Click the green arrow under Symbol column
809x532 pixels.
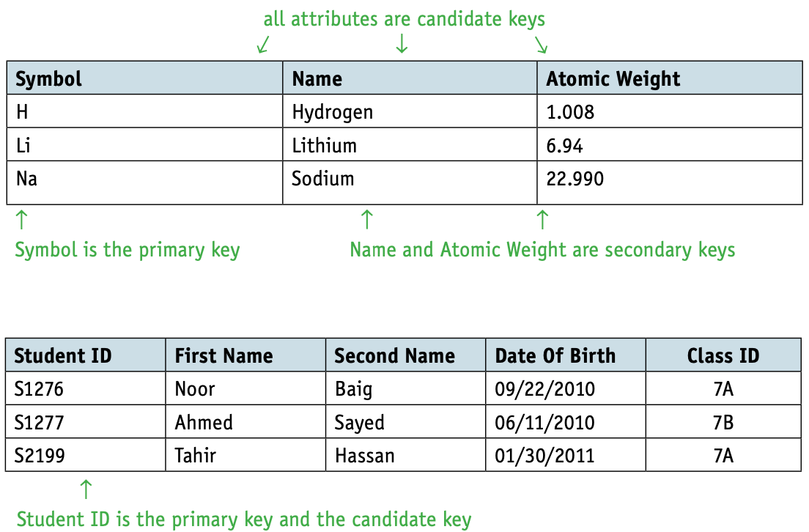(x=21, y=219)
